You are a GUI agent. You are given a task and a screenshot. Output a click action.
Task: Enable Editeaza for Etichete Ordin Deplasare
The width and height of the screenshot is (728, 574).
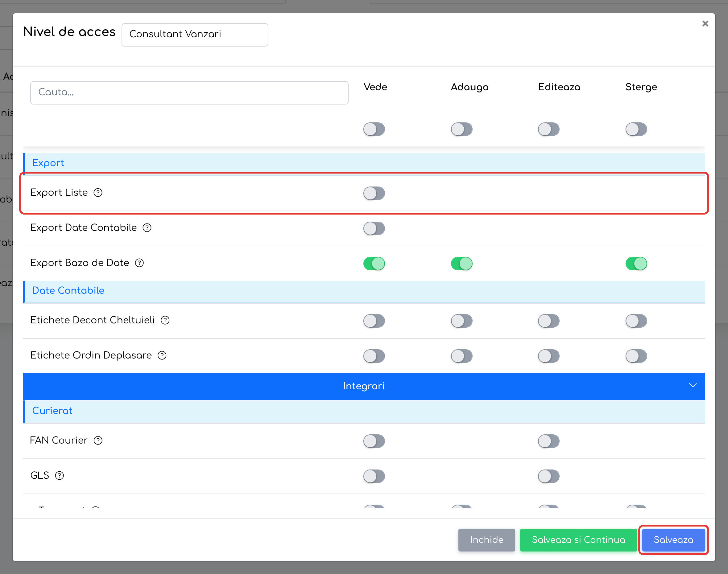pyautogui.click(x=548, y=356)
